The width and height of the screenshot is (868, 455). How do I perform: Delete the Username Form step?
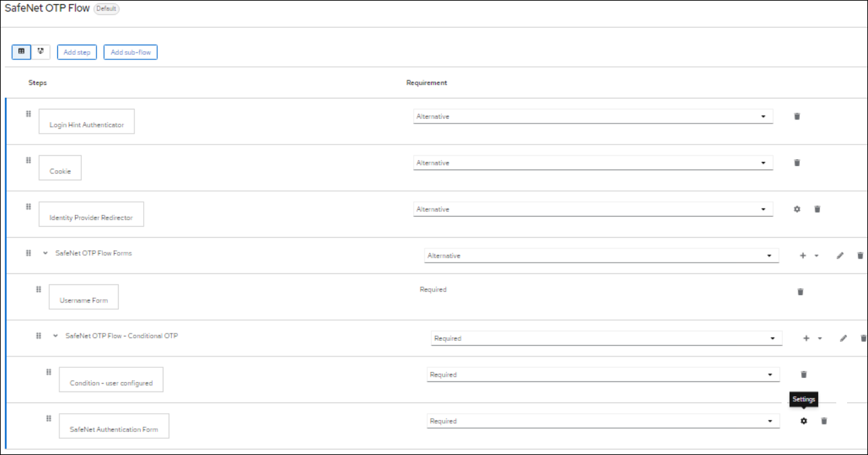801,292
